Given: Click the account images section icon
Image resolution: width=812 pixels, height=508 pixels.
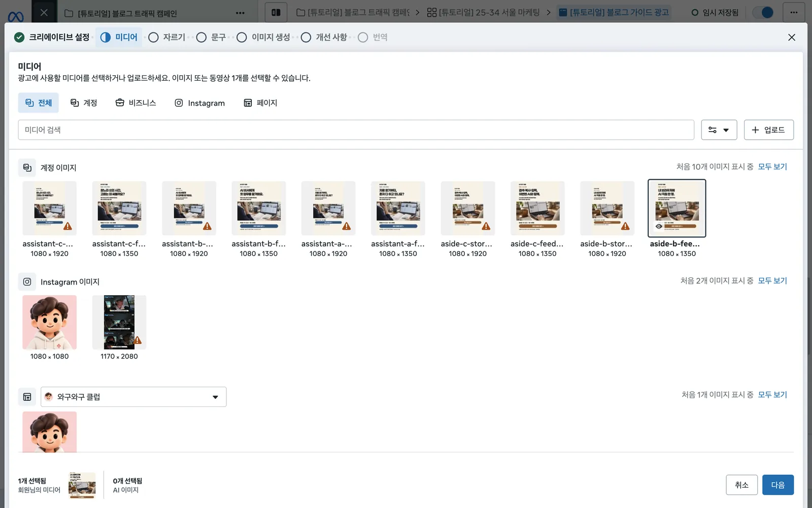Looking at the screenshot, I should click(27, 167).
